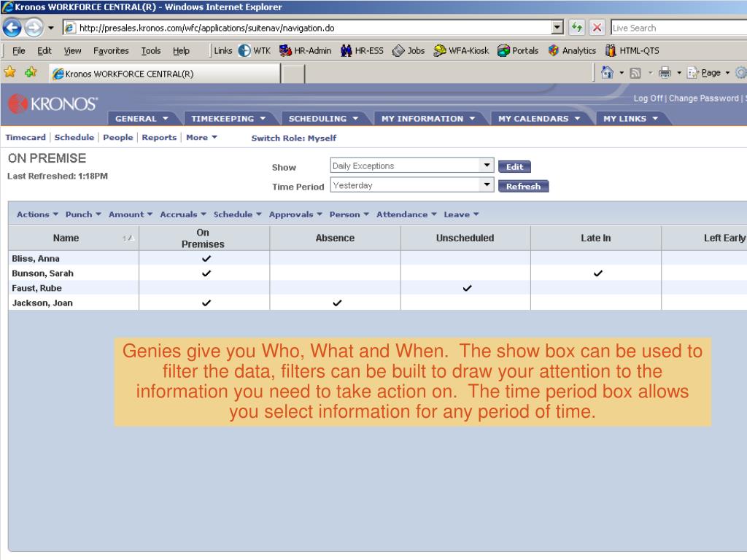Click the Refresh button next to Time Period
The image size is (747, 560).
pyautogui.click(x=523, y=186)
